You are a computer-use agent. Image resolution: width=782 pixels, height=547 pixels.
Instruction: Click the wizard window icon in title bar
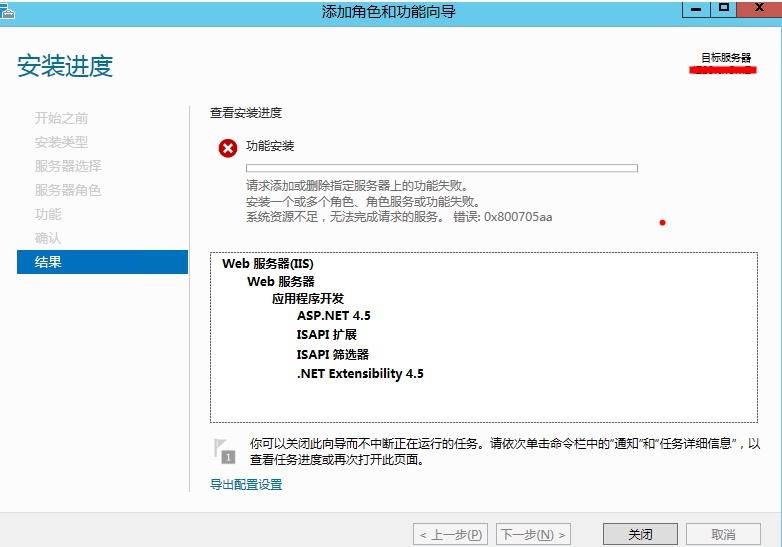[x=8, y=9]
